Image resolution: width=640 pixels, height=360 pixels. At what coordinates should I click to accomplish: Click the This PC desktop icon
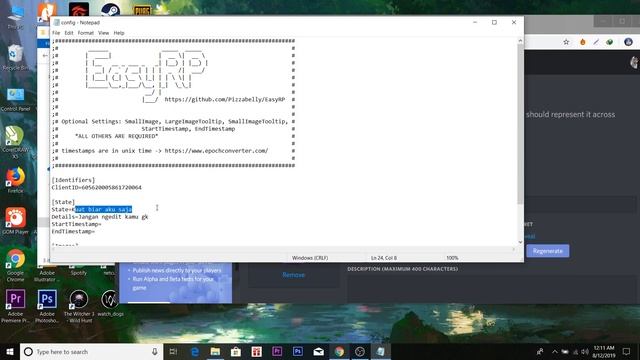click(16, 16)
